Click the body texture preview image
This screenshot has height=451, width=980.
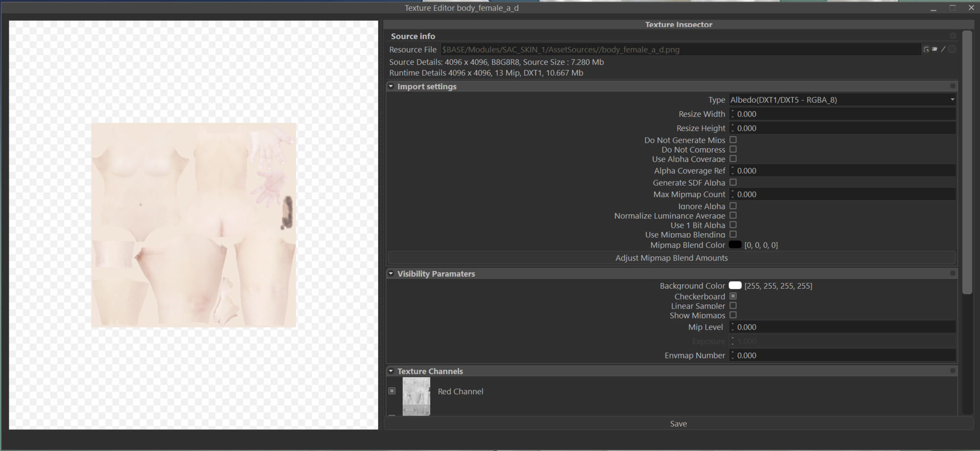194,225
